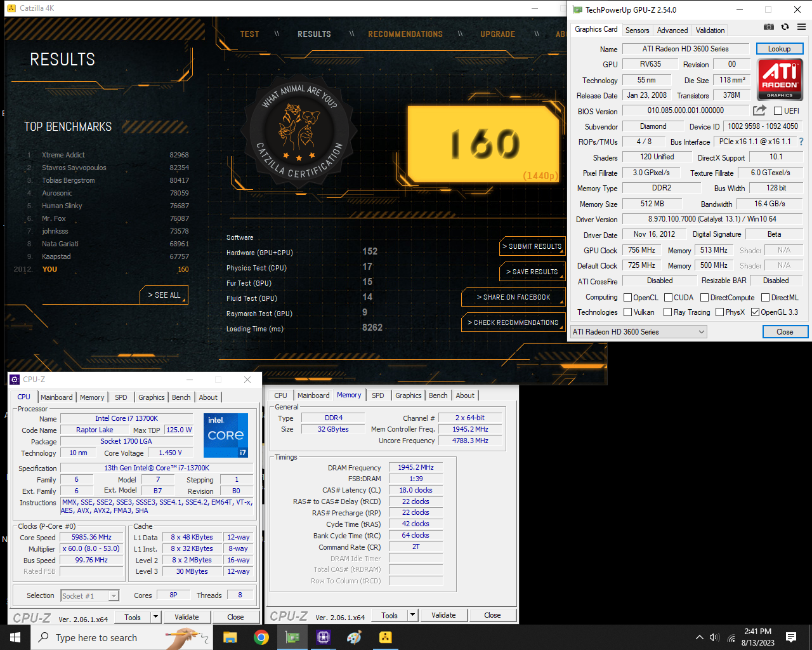
Task: Click the Intel Core i7 logo in CPU-Z
Action: point(226,435)
